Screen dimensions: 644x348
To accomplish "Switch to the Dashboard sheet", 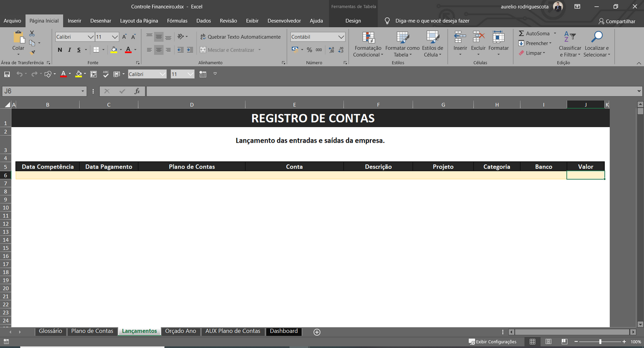I will 284,331.
